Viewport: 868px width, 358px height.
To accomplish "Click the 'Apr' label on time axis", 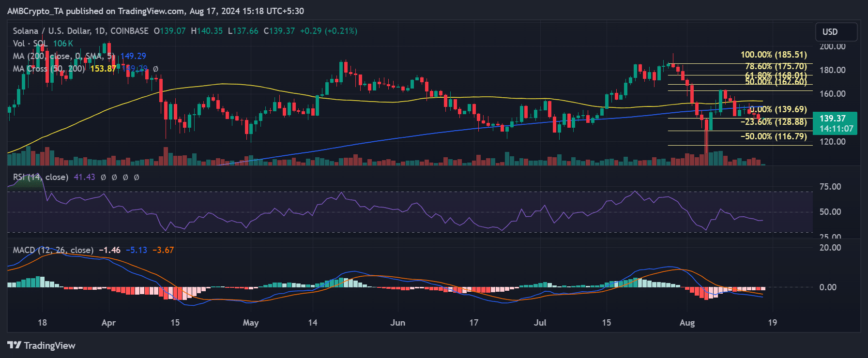I will tap(109, 323).
